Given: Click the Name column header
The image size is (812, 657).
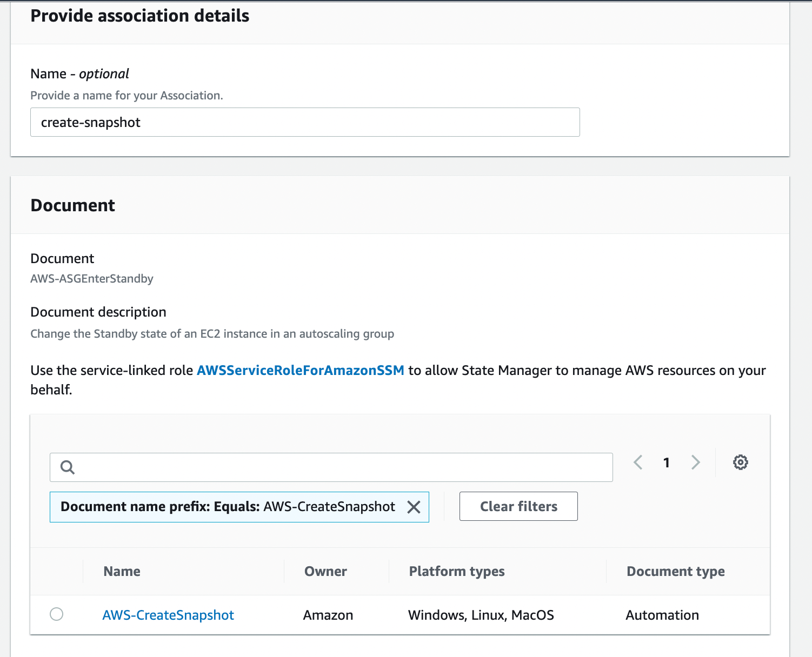Looking at the screenshot, I should [x=122, y=572].
